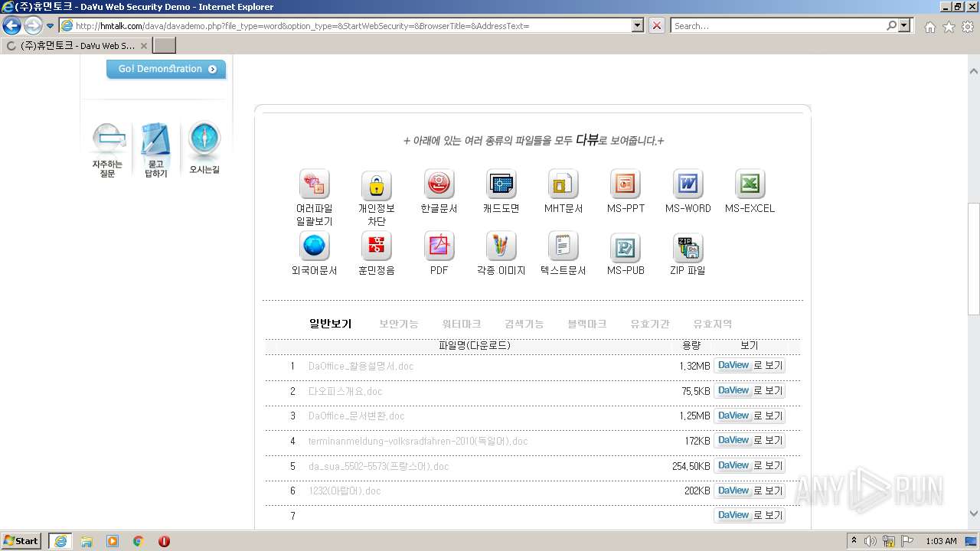The height and width of the screenshot is (551, 980).
Task: Click the volume tray icon
Action: coord(871,541)
